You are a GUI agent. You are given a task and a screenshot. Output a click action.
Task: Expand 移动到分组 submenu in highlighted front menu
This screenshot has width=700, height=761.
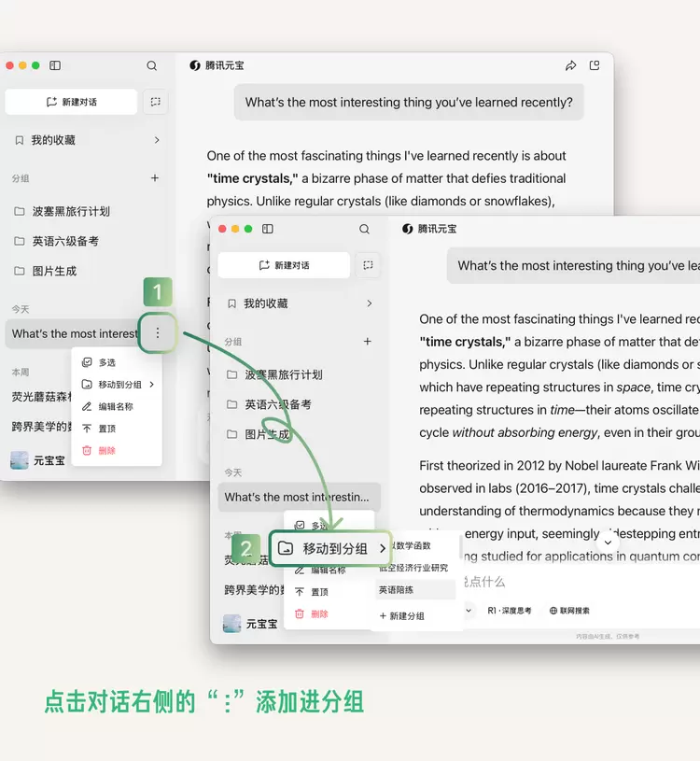382,549
